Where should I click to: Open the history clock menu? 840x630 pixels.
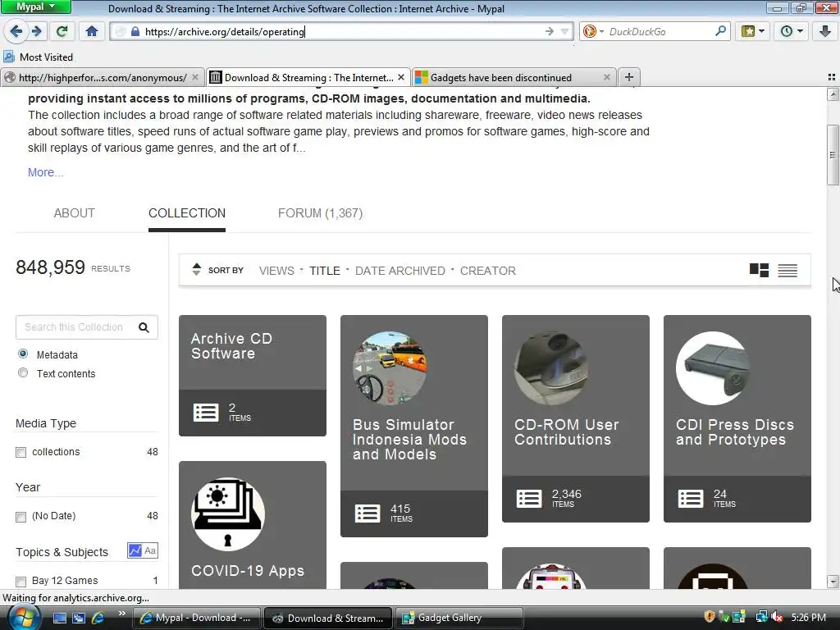coord(791,32)
